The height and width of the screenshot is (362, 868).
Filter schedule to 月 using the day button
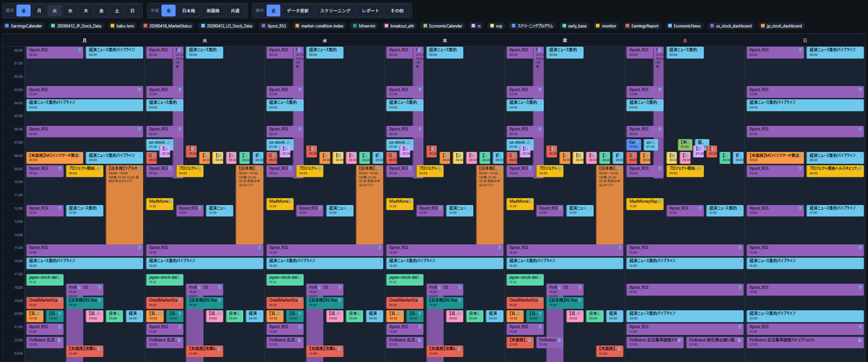click(40, 12)
